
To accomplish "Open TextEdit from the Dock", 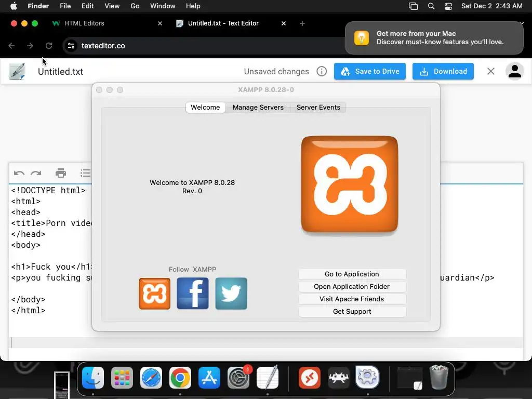I will click(x=268, y=378).
